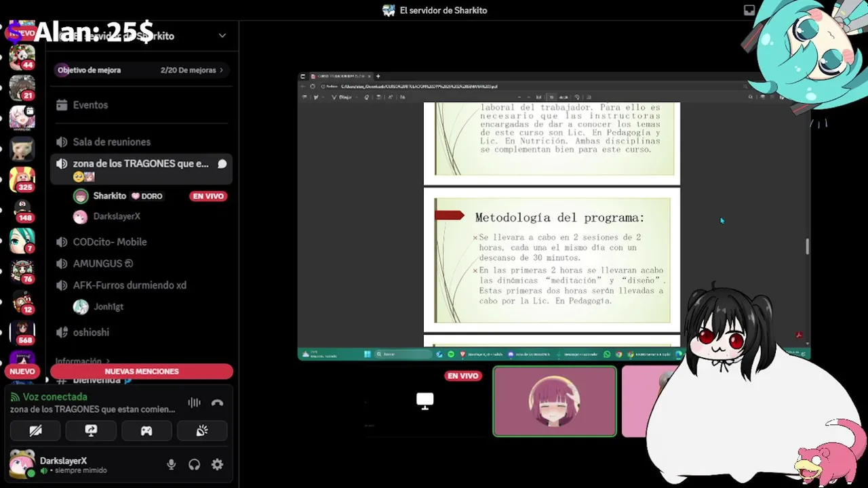Open user settings gear
The height and width of the screenshot is (488, 868).
click(217, 464)
